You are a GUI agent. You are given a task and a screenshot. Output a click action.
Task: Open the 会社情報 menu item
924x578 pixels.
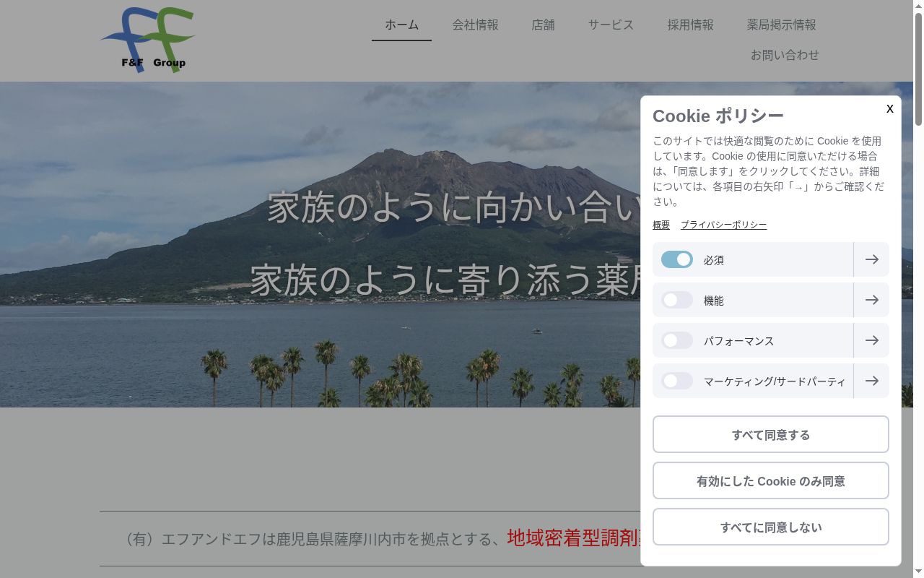[475, 25]
